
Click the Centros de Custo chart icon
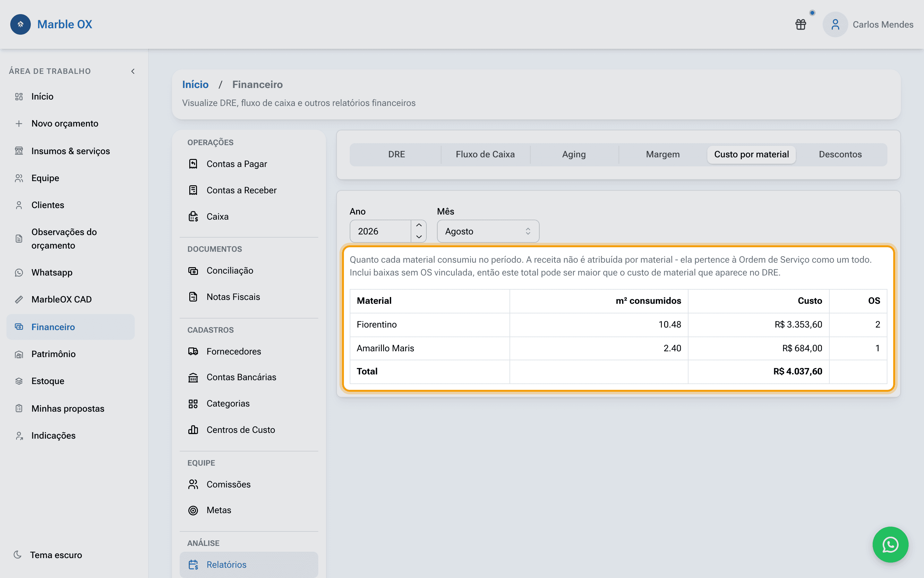[193, 430]
